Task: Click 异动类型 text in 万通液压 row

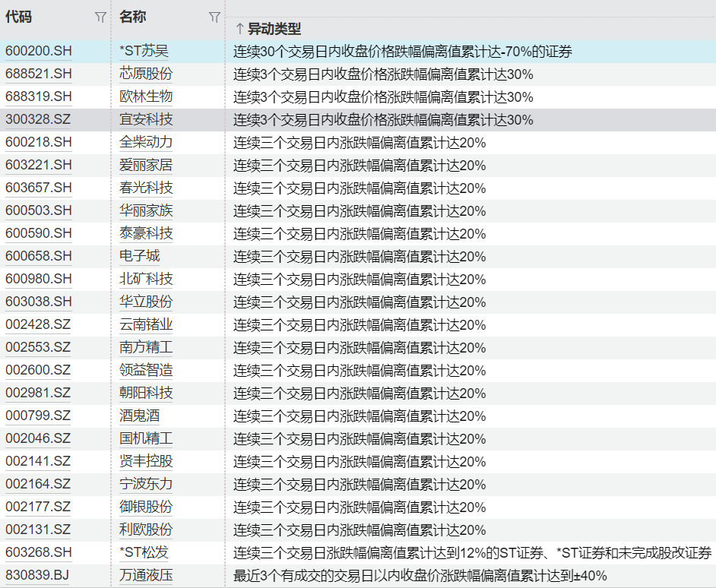Action: [420, 576]
